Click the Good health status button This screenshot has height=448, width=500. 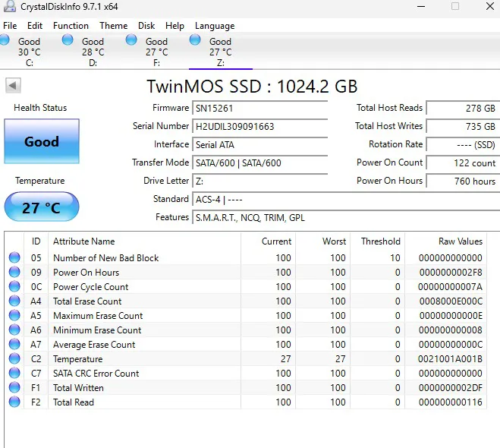[42, 141]
